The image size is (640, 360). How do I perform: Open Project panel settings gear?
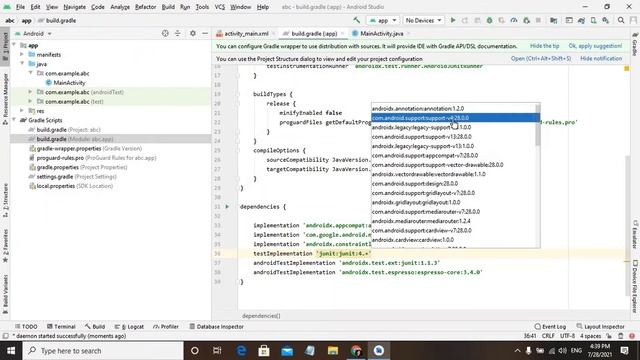pyautogui.click(x=193, y=33)
